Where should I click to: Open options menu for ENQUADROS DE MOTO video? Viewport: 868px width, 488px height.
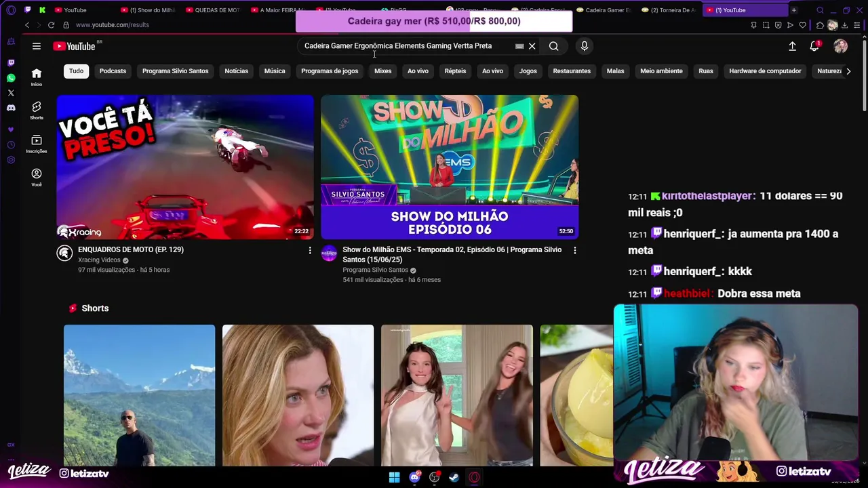[x=310, y=251]
